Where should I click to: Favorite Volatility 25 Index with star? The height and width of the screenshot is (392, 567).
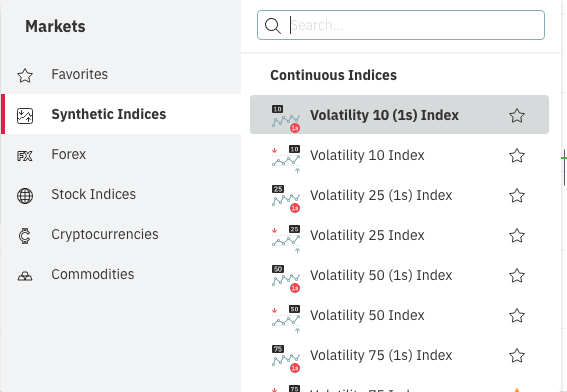(517, 236)
